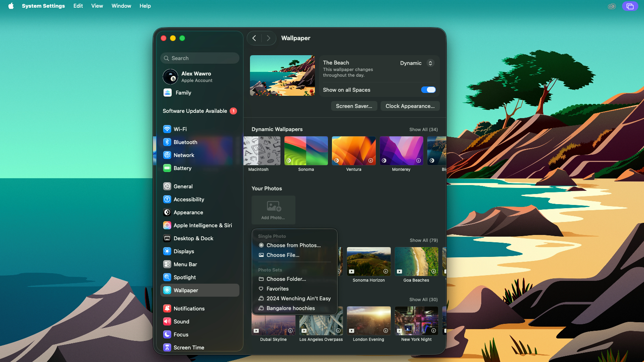Open the Spotlight magnifier icon
644x362 pixels.
[167, 277]
